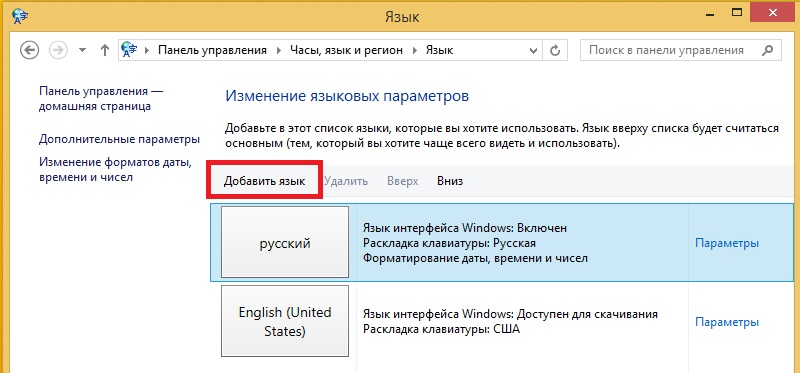Refresh the page with refresh icon
The image size is (800, 373).
click(x=556, y=51)
